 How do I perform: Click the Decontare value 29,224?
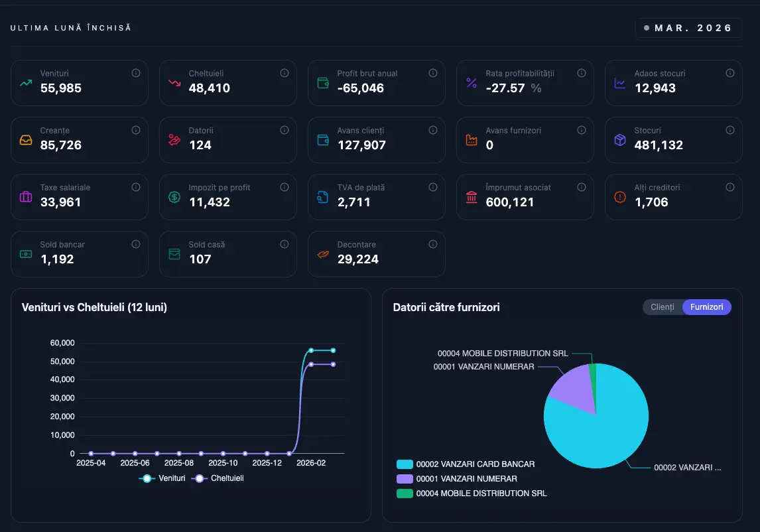[x=358, y=259]
